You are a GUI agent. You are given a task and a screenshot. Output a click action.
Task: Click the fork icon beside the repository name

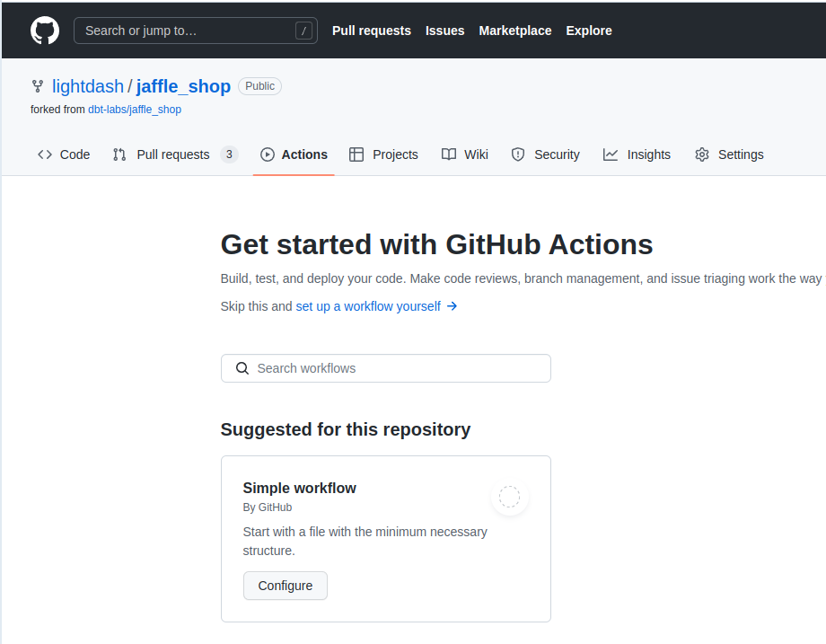tap(37, 85)
